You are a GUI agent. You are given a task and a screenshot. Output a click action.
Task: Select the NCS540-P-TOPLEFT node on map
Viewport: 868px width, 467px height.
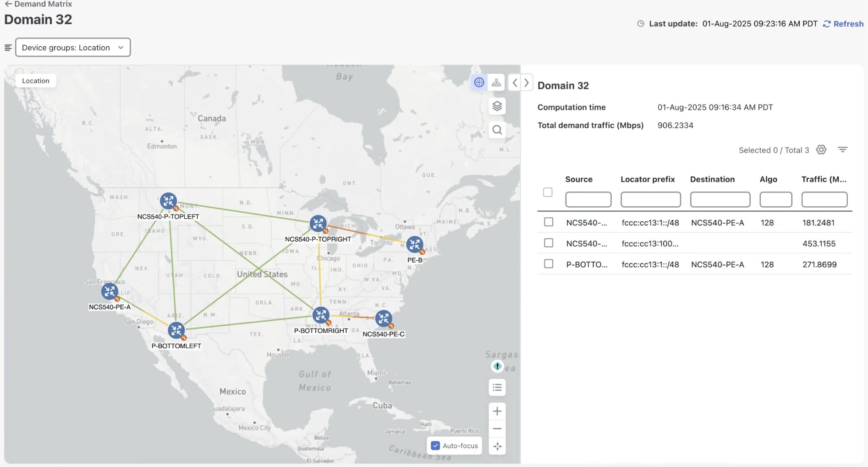point(168,201)
